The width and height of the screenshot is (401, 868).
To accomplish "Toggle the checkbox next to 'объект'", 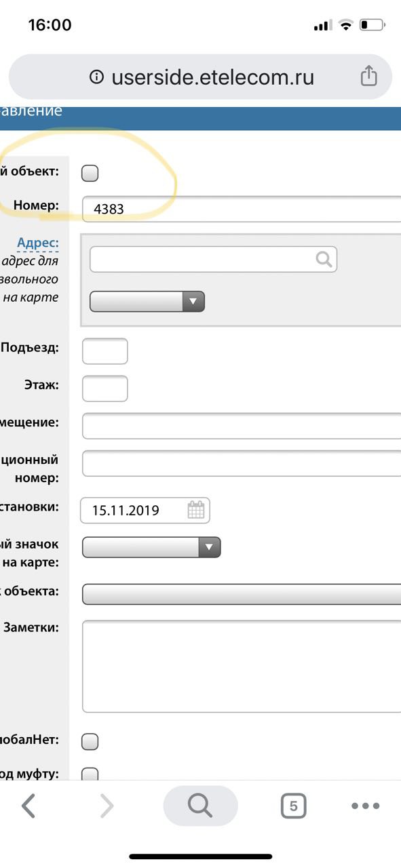I will pyautogui.click(x=90, y=173).
